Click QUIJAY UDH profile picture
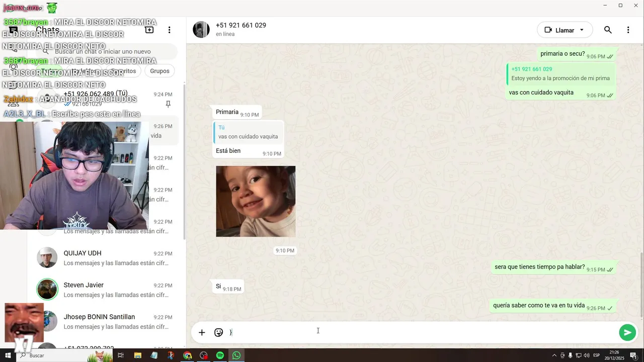The image size is (644, 362). point(47,257)
